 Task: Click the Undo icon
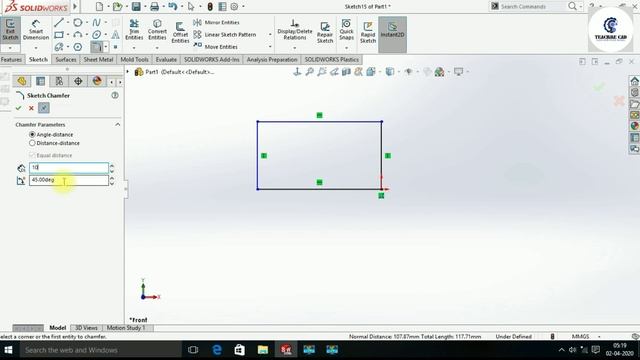[173, 7]
